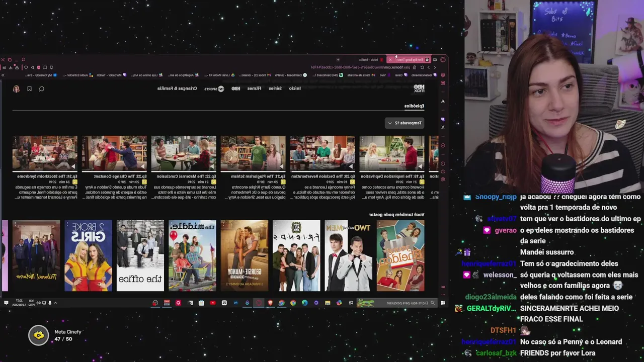The width and height of the screenshot is (644, 362).
Task: Expand the Temporada 12 season dropdown
Action: (x=405, y=123)
